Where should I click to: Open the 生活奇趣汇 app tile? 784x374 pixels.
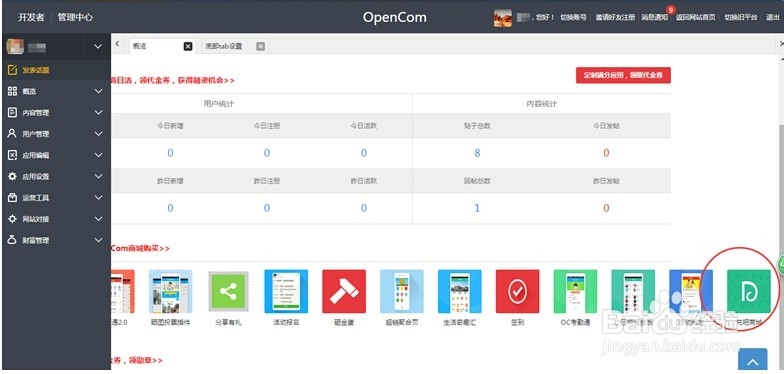coord(460,292)
